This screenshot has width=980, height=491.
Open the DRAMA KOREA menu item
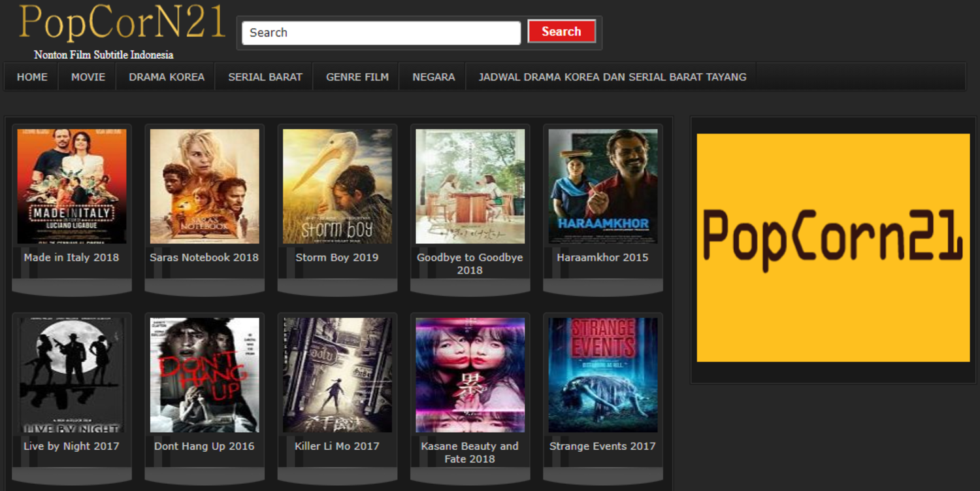[167, 76]
